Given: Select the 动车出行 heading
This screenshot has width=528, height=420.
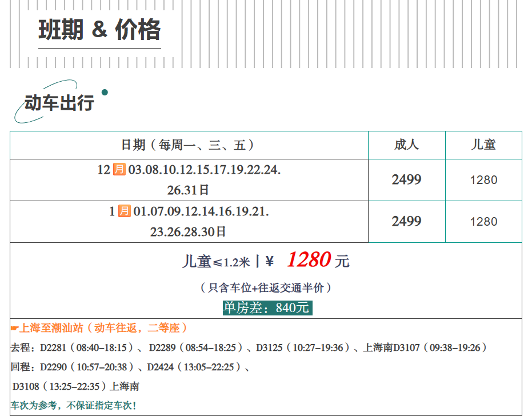Looking at the screenshot, I should pyautogui.click(x=59, y=103).
